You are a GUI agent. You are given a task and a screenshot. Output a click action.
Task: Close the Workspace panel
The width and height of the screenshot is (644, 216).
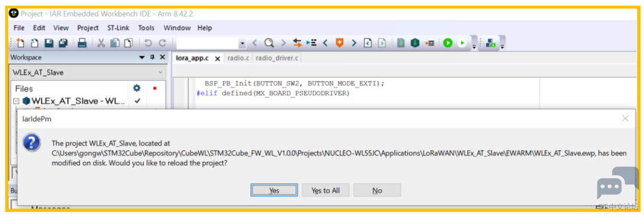(x=162, y=57)
